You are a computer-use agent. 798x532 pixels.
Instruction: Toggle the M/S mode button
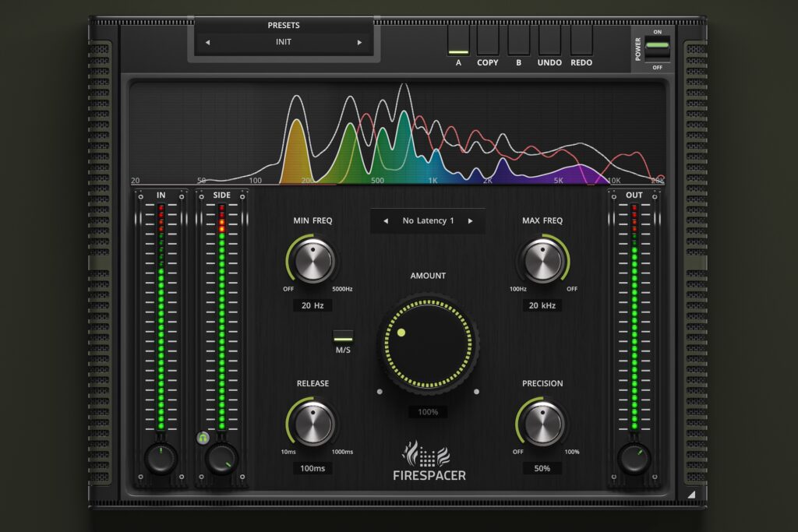tap(343, 336)
